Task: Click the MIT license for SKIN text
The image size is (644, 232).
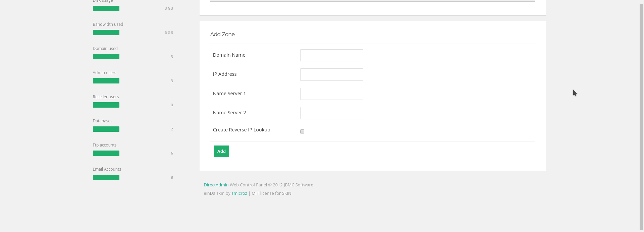Action: coord(271,193)
